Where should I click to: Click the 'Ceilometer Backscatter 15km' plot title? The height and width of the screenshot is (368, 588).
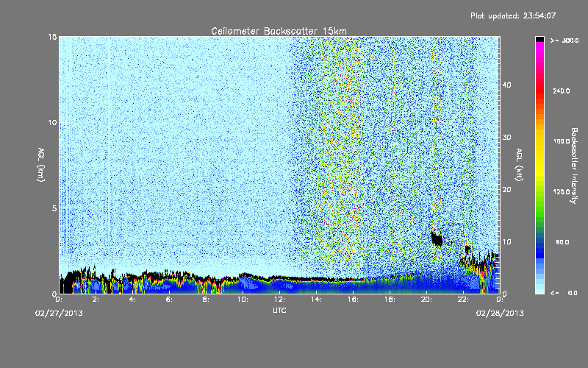pos(279,31)
